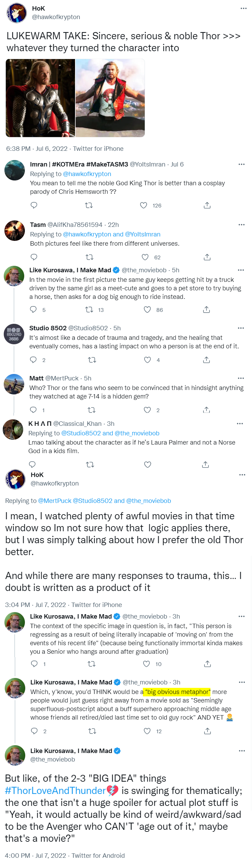Screen dimensions: 252x868
Task: Retweet MovieBob's tweet with 13 retweets
Action: tap(89, 310)
